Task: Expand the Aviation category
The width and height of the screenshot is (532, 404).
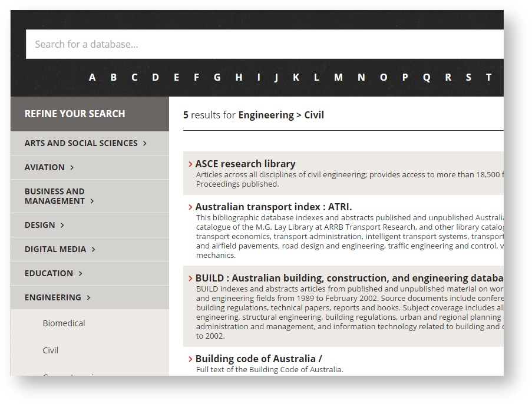Action: pos(90,167)
